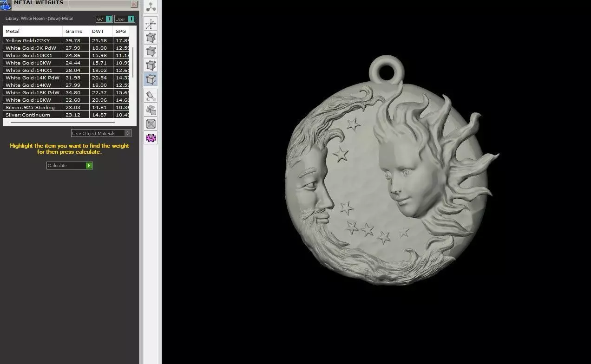The image size is (591, 364).
Task: Click the 24.86 grams cell
Action: pos(76,55)
